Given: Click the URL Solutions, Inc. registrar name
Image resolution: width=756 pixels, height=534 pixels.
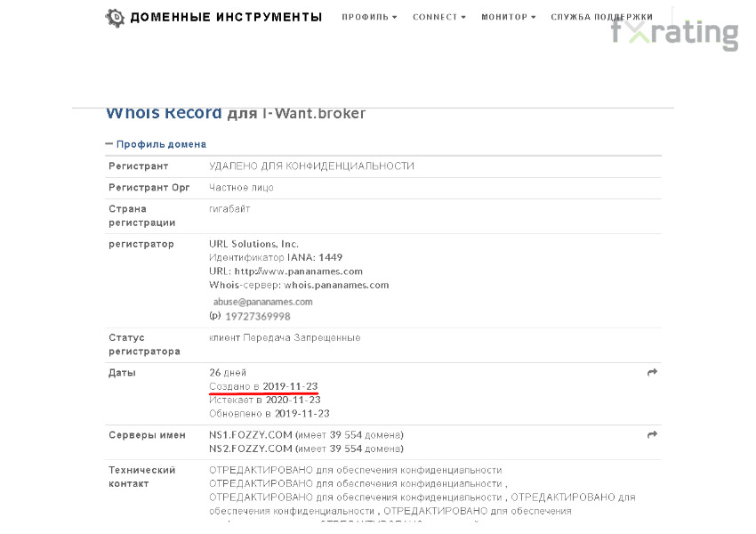Looking at the screenshot, I should (x=253, y=244).
